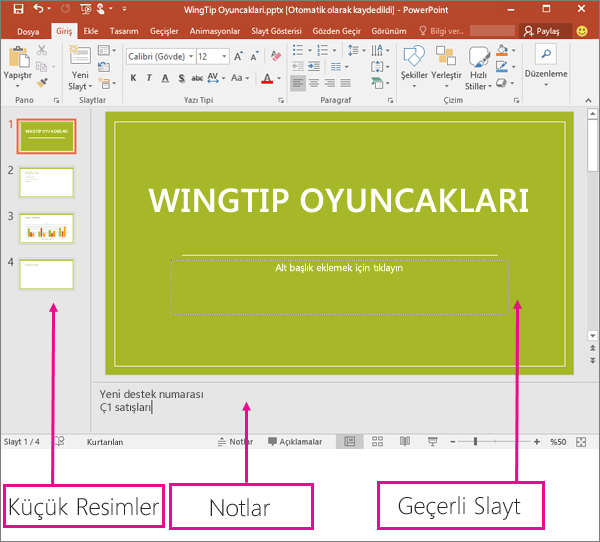Open the slide layout dropdown
The height and width of the screenshot is (542, 600).
click(107, 50)
